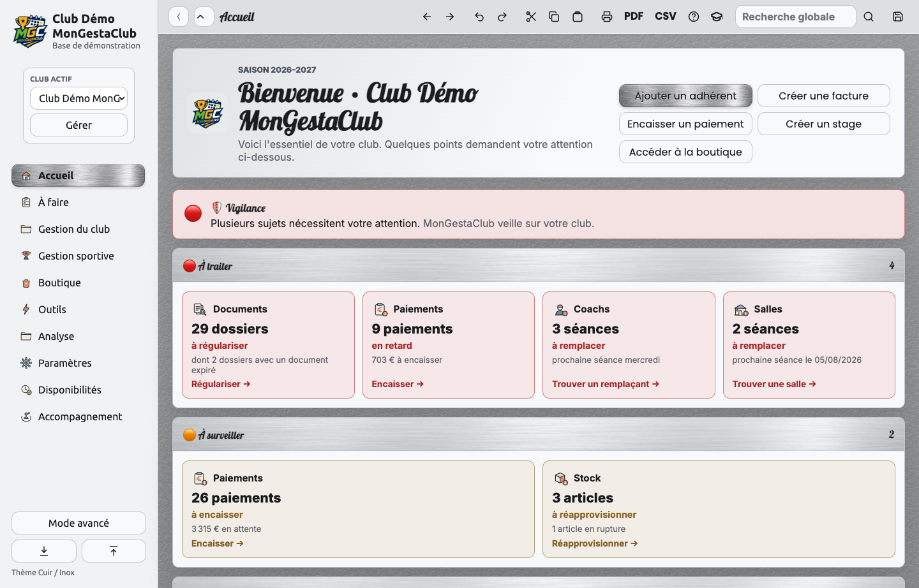This screenshot has width=919, height=588.
Task: Click the '3 séances' text in Coachs card
Action: click(x=585, y=329)
